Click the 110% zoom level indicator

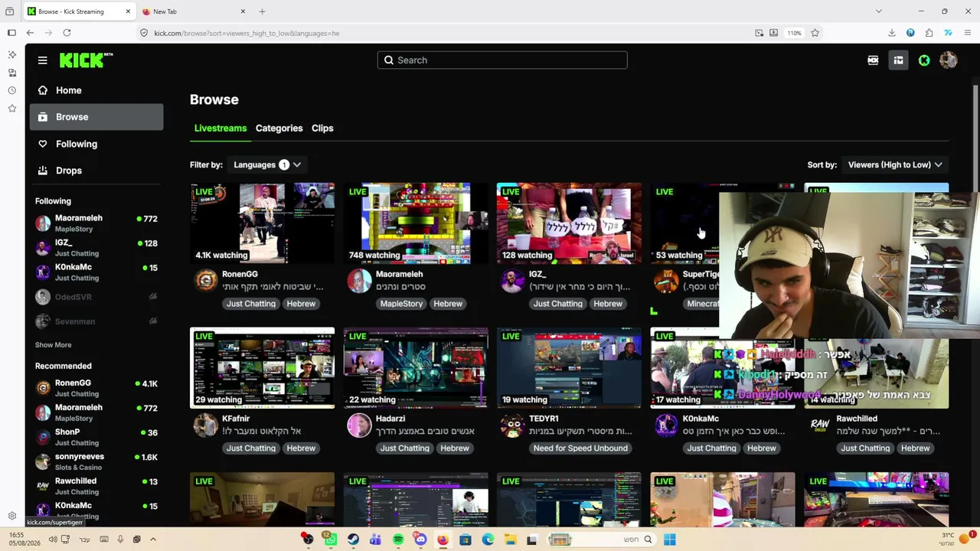tap(794, 33)
